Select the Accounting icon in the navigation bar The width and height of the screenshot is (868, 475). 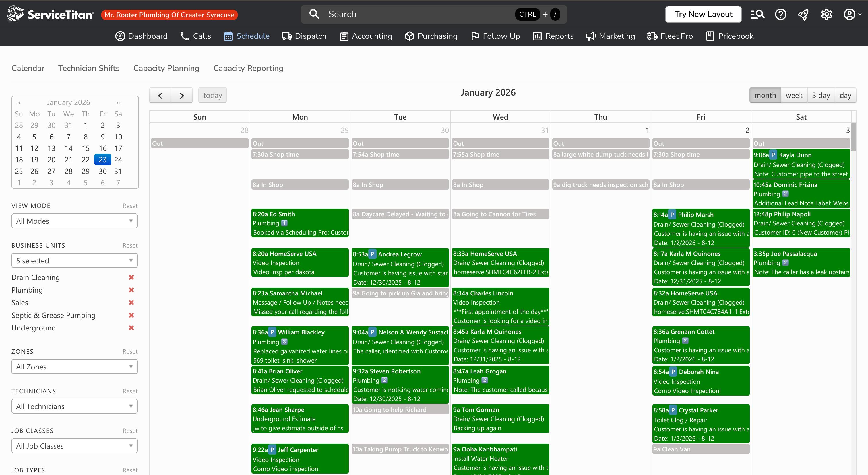[x=343, y=36]
